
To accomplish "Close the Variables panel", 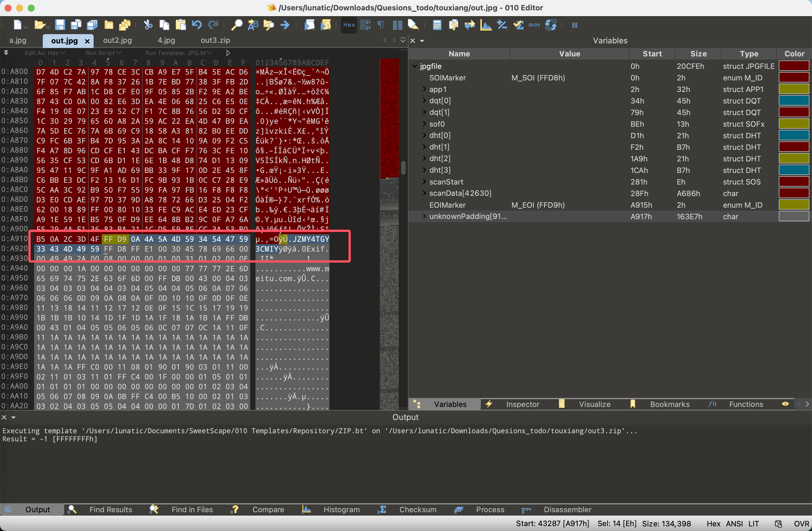I will (413, 41).
